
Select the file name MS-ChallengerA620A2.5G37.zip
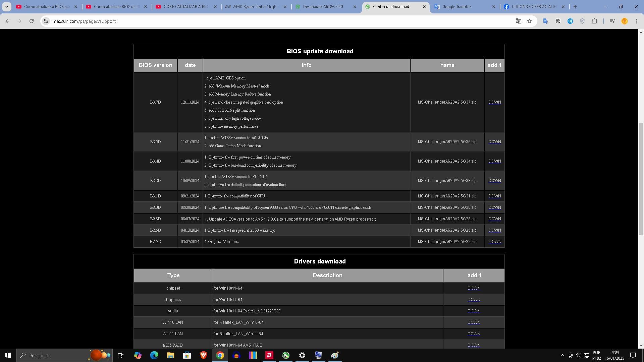point(447,102)
